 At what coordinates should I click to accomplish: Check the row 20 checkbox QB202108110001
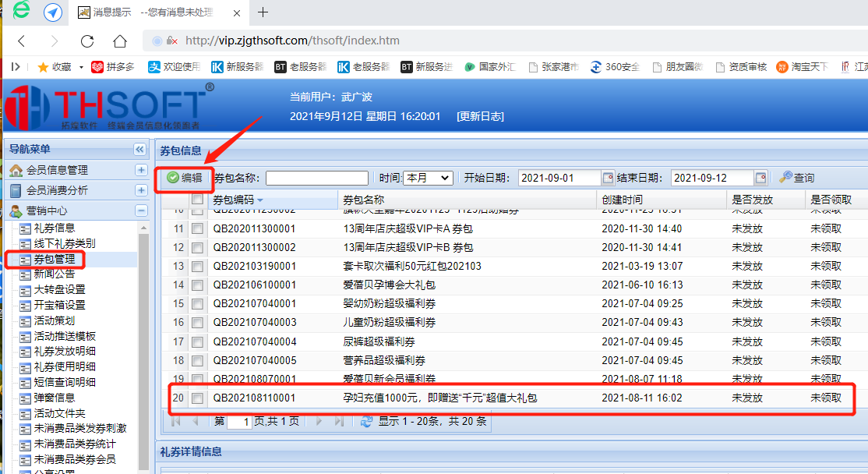197,398
